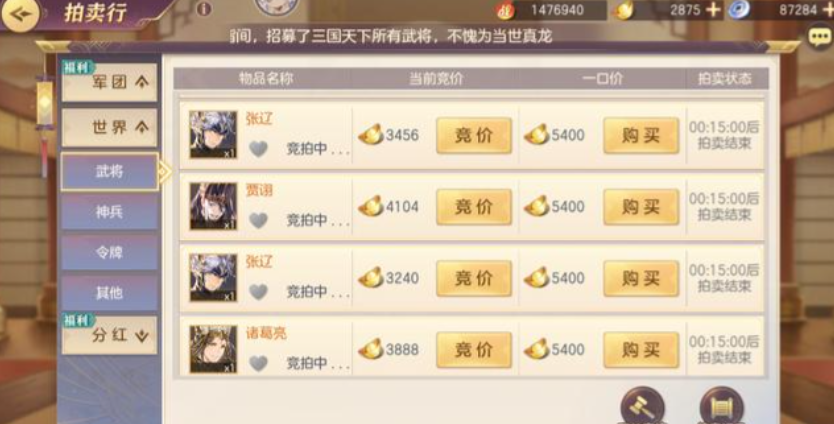
Task: Open the chat bubble icon
Action: tap(820, 37)
